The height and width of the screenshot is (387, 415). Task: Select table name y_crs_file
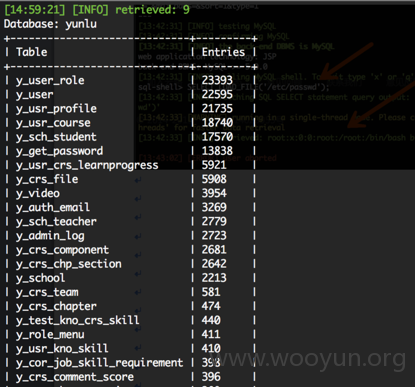pos(47,179)
